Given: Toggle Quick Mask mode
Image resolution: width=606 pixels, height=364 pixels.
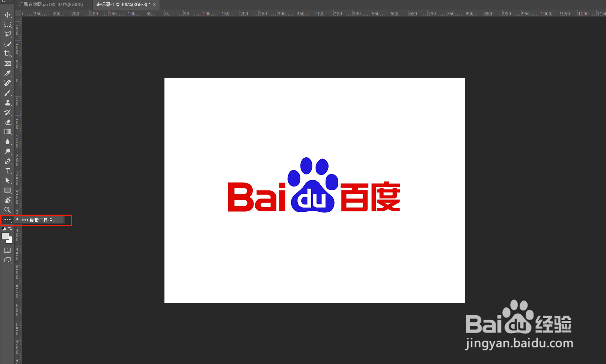Looking at the screenshot, I should (x=7, y=250).
